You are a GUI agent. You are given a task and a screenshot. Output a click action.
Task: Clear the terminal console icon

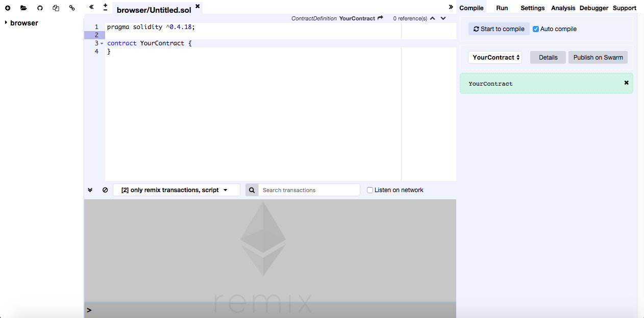[105, 190]
